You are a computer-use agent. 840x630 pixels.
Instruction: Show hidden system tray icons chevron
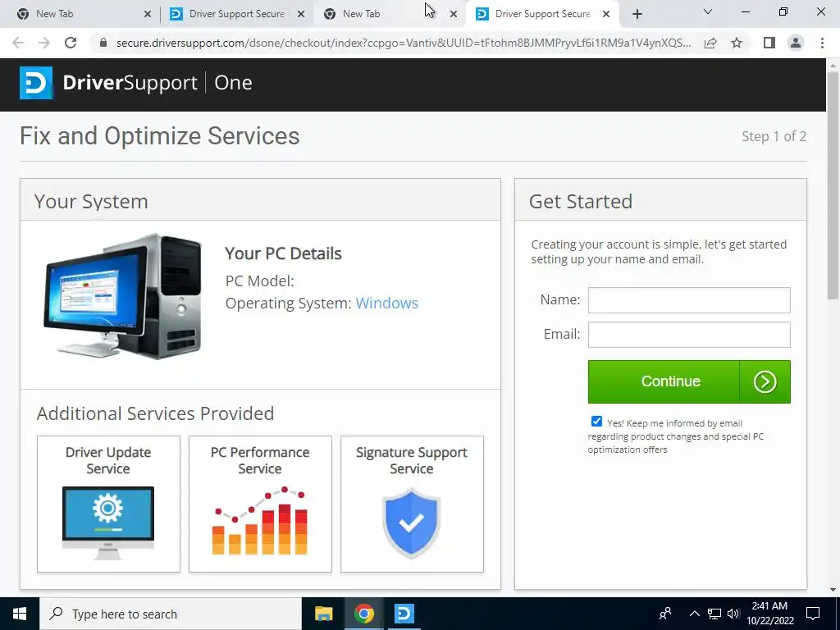click(x=694, y=614)
